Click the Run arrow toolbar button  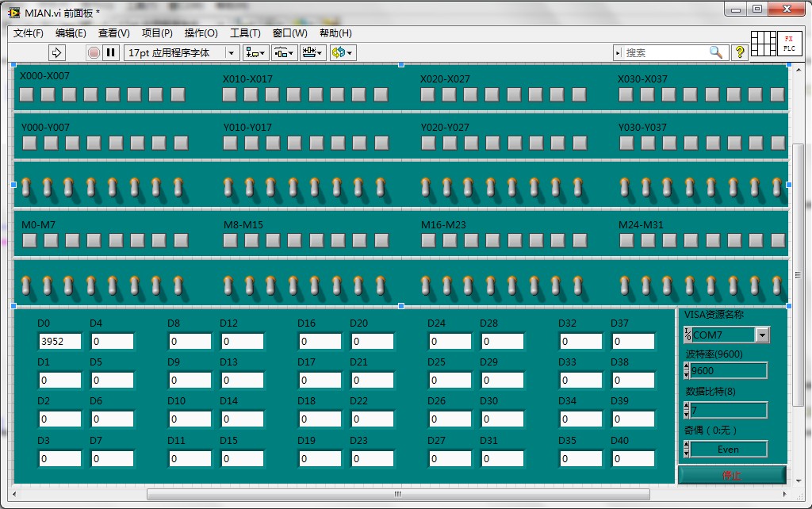(56, 52)
